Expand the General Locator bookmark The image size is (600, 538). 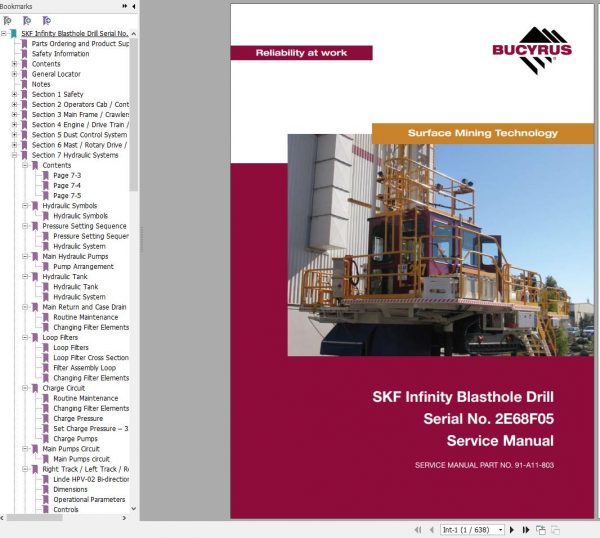[14, 74]
